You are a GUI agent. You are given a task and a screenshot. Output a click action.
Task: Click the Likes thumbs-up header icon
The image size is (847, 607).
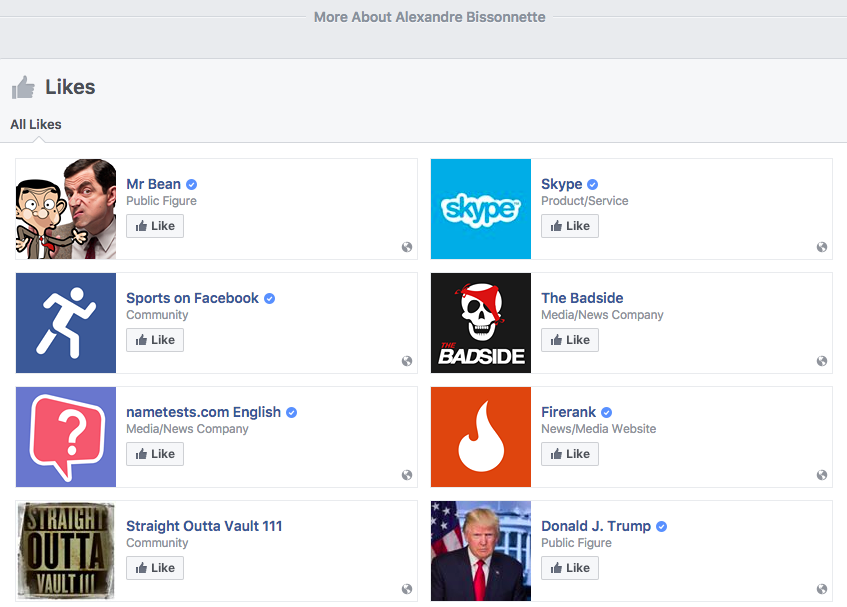(x=23, y=87)
